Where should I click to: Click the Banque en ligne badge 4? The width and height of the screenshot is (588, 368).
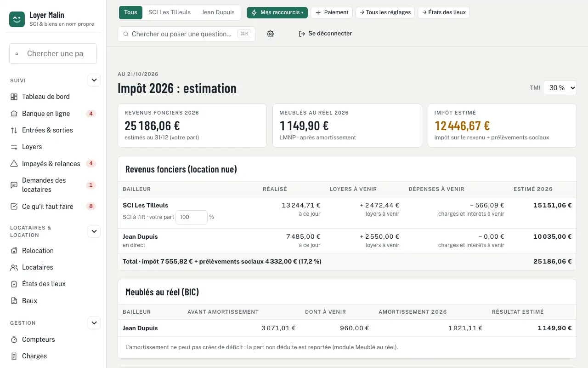[91, 114]
